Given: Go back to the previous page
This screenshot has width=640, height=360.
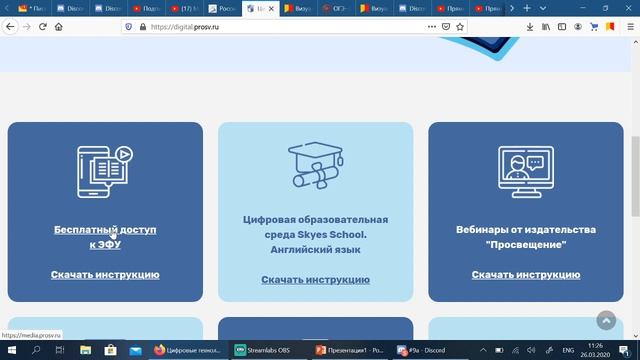Looking at the screenshot, I should (10, 27).
